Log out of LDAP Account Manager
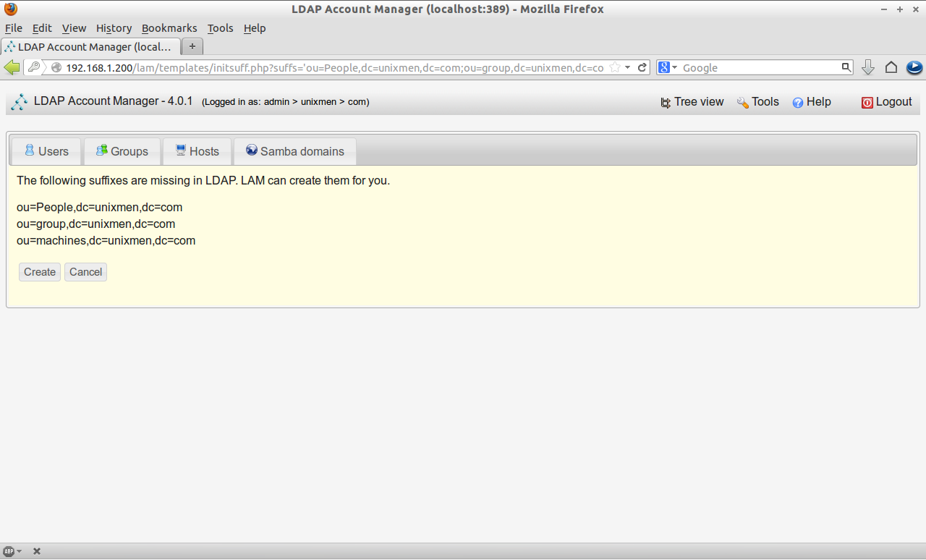926x560 pixels. coord(887,102)
